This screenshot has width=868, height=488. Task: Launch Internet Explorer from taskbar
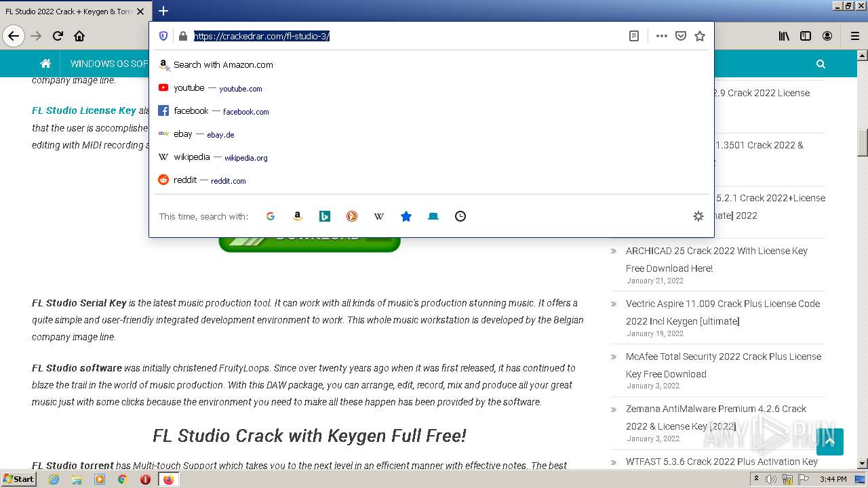point(54,479)
